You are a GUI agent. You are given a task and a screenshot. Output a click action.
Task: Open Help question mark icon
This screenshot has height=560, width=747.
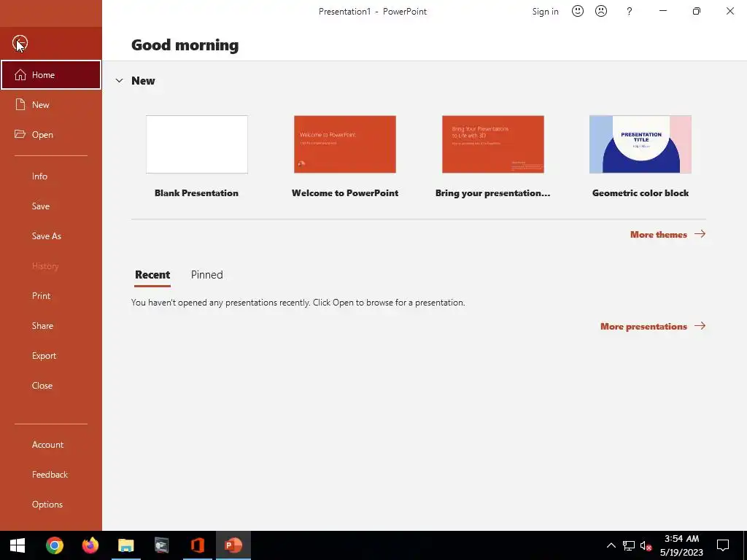click(x=630, y=12)
